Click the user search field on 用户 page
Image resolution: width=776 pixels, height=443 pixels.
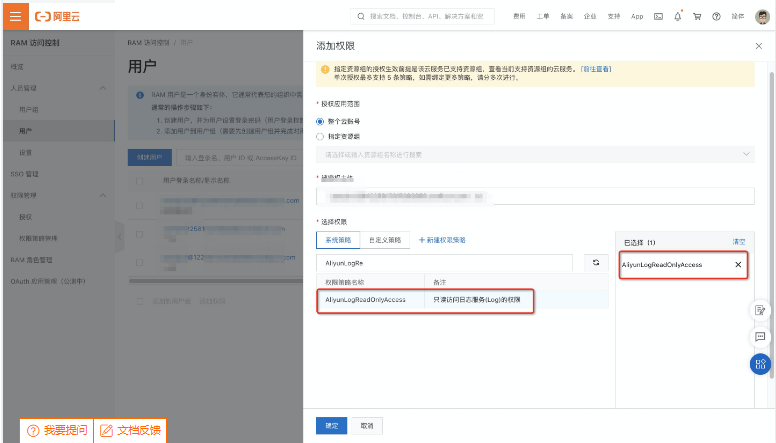pos(240,157)
